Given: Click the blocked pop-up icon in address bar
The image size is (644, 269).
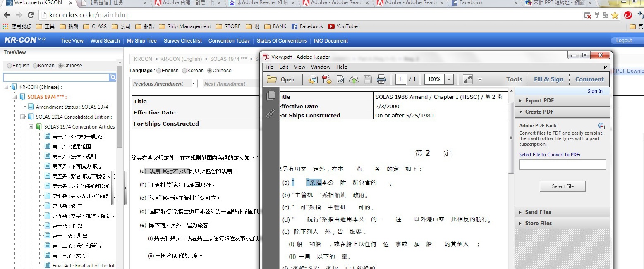Looking at the screenshot, I should point(587,15).
